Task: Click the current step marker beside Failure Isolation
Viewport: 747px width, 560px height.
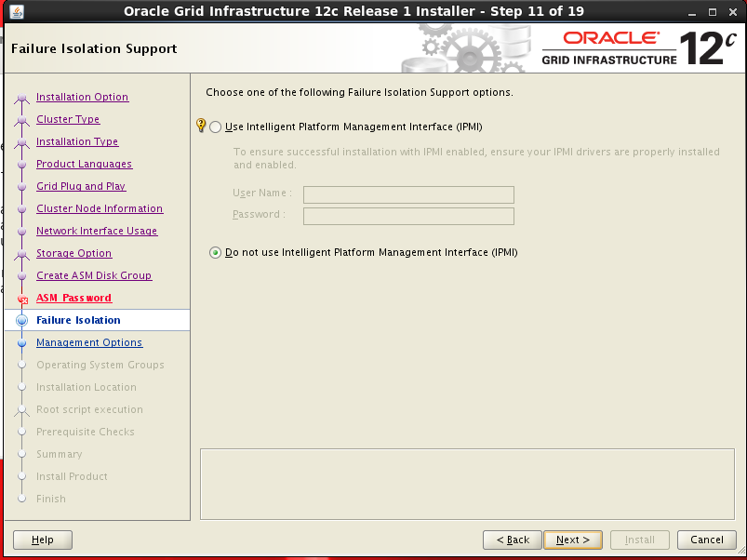Action: pyautogui.click(x=22, y=321)
